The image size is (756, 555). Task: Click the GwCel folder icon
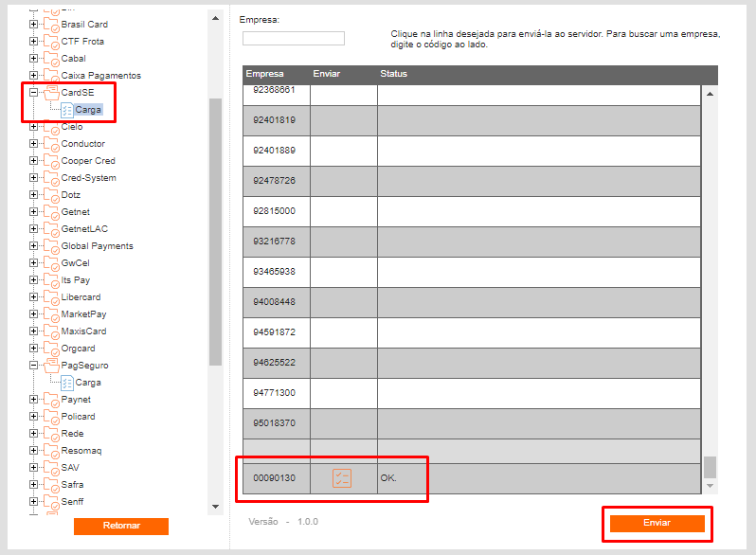point(51,263)
